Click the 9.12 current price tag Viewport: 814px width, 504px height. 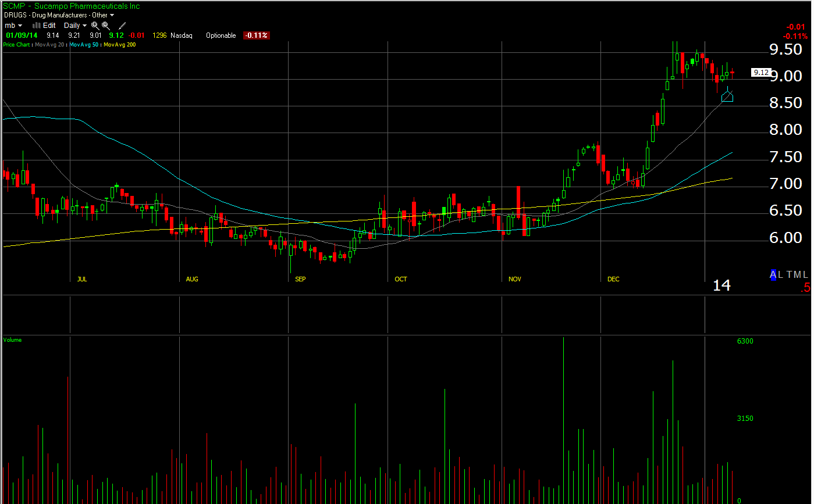pos(761,73)
